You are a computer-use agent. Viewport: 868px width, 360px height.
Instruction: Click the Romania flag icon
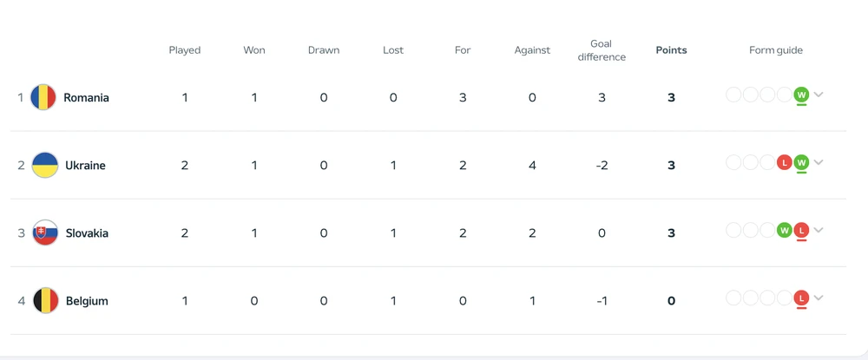[43, 98]
